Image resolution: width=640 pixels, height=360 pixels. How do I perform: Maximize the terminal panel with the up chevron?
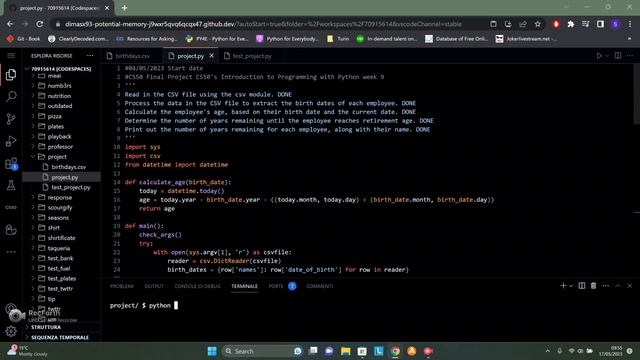click(618, 286)
